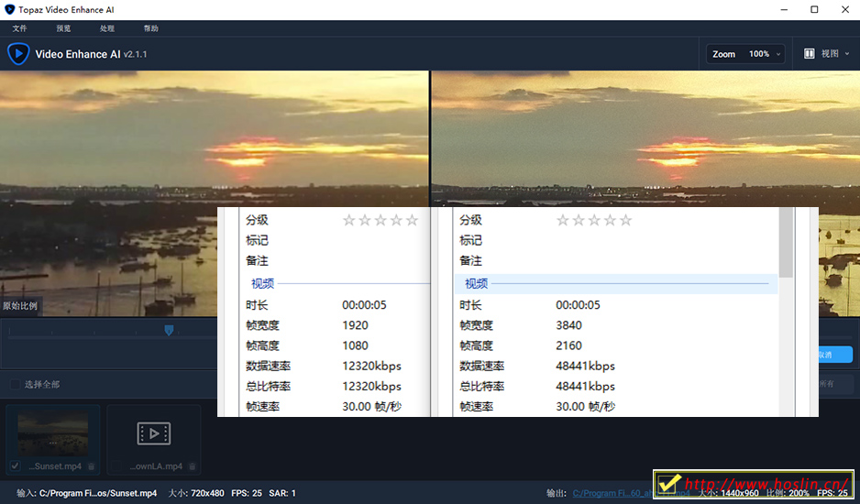Toggle the 选择全部 checkbox
The image size is (860, 504).
tap(16, 385)
